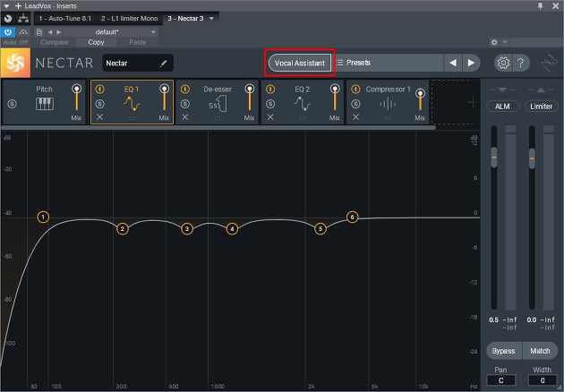Switch to 2 - L1 limiter Mono tab
The height and width of the screenshot is (392, 564).
[130, 18]
